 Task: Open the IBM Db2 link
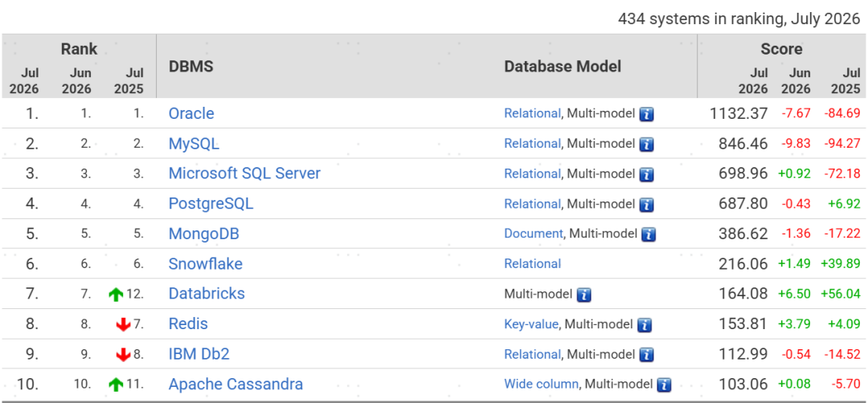click(x=199, y=354)
